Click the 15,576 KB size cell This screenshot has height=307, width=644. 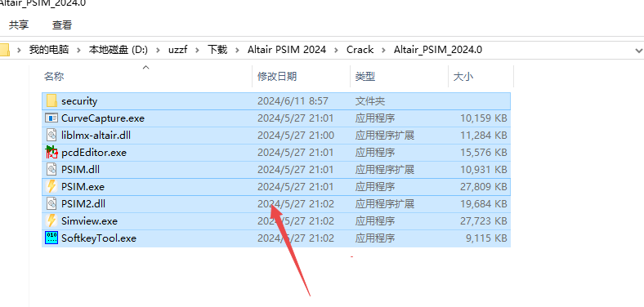point(484,152)
